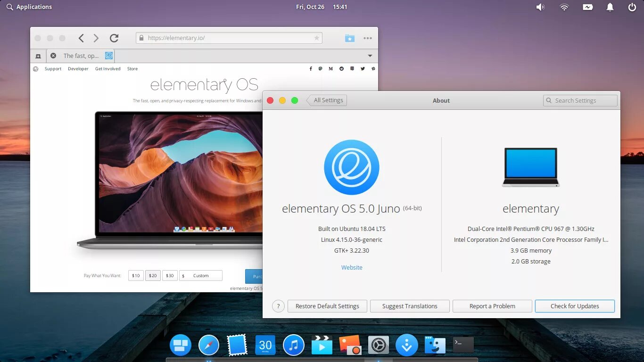This screenshot has height=362, width=644.
Task: Click 'Built on Ubuntu 18.04 LTS' text
Action: (352, 229)
